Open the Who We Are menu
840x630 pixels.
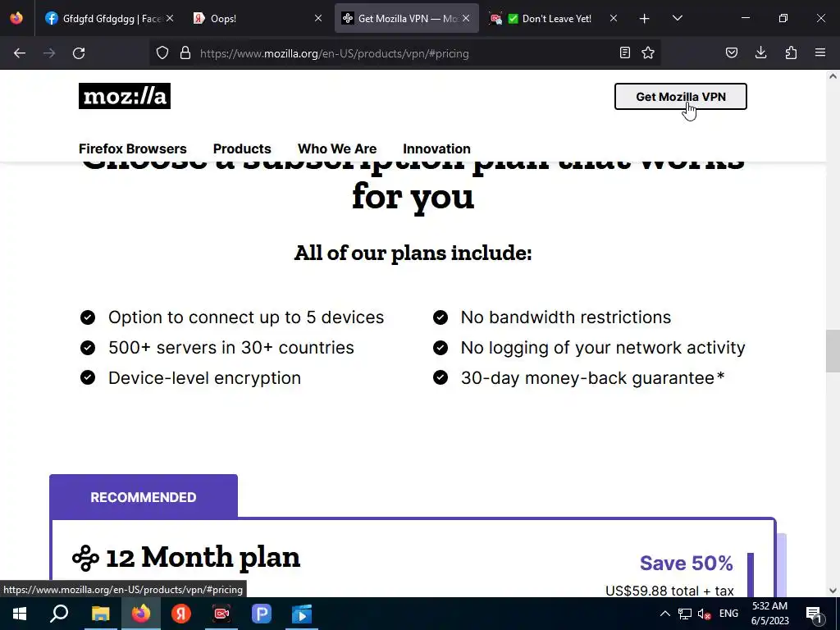click(337, 149)
